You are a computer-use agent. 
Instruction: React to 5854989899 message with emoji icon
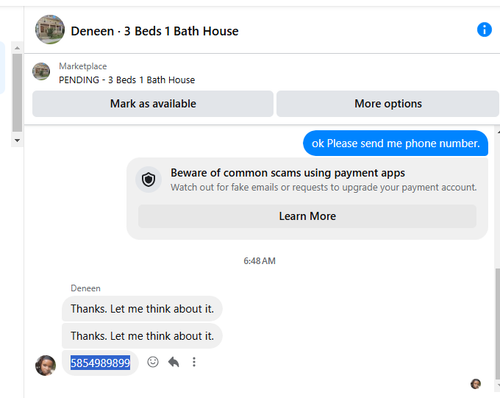(153, 362)
